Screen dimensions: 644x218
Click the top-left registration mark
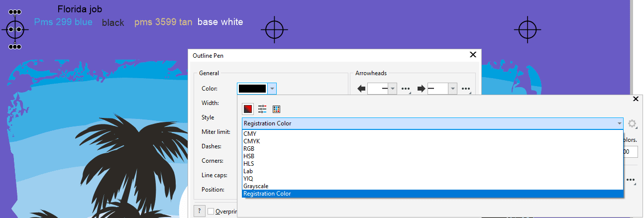pyautogui.click(x=15, y=29)
